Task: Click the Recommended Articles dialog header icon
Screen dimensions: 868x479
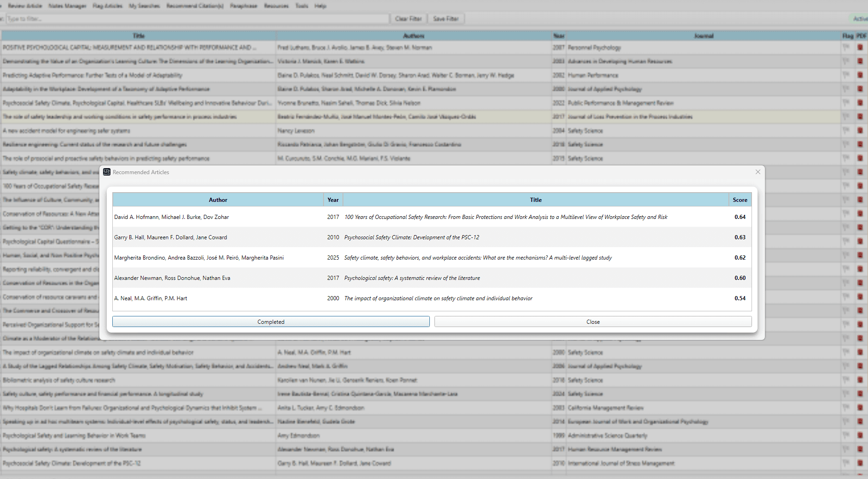Action: click(106, 172)
